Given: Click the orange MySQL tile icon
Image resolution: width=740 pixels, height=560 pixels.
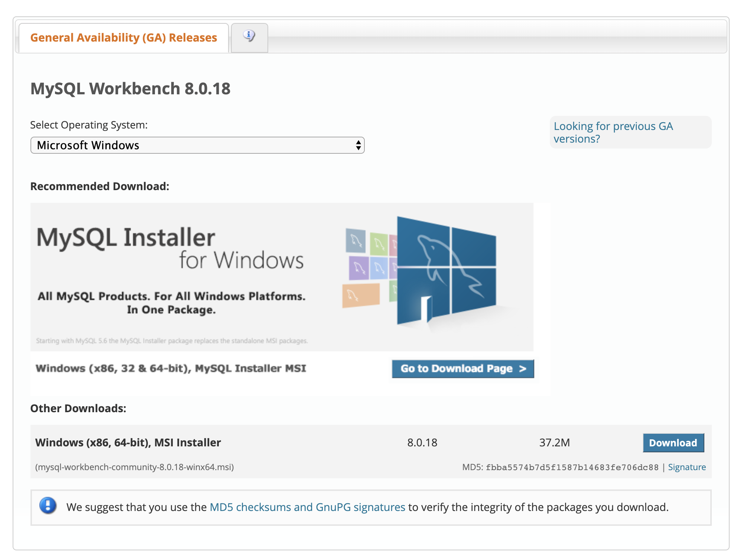Looking at the screenshot, I should click(x=361, y=296).
